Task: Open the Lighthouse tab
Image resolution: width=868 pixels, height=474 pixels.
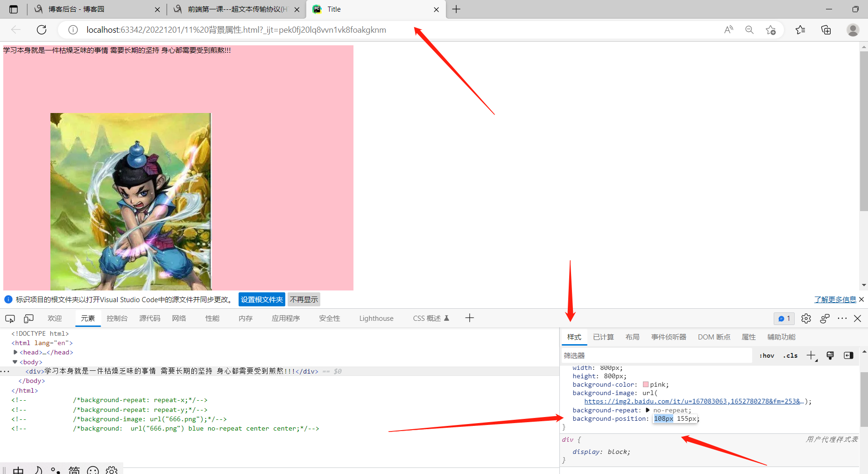Action: click(376, 318)
